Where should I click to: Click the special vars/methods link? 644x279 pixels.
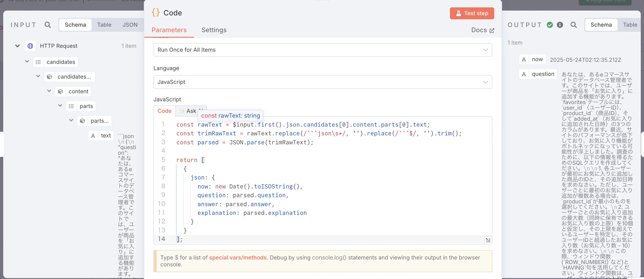click(237, 257)
